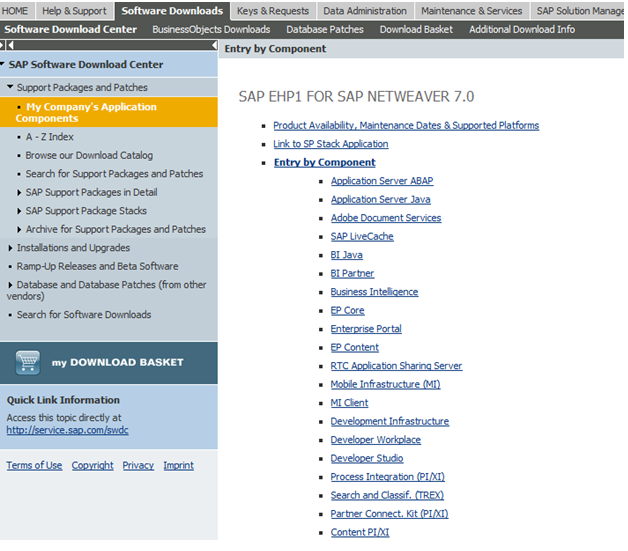Image resolution: width=628 pixels, height=551 pixels.
Task: Open EP Core link
Action: pos(347,310)
